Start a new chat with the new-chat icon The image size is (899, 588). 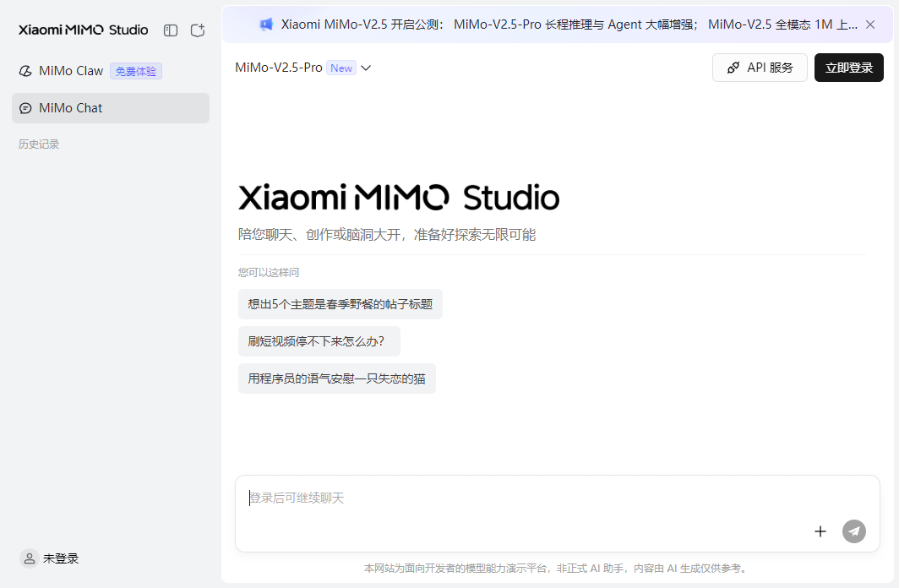pyautogui.click(x=197, y=30)
